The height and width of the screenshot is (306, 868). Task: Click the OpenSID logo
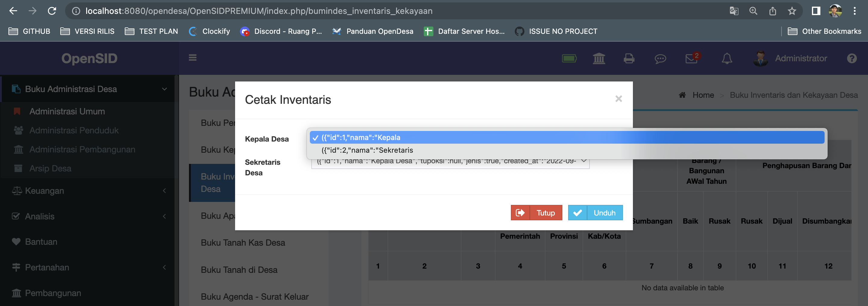coord(89,58)
